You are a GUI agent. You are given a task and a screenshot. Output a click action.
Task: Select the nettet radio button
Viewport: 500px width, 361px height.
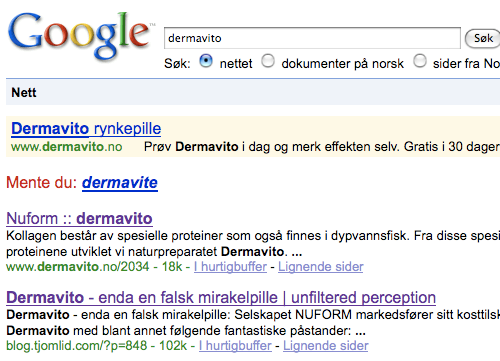[x=206, y=61]
